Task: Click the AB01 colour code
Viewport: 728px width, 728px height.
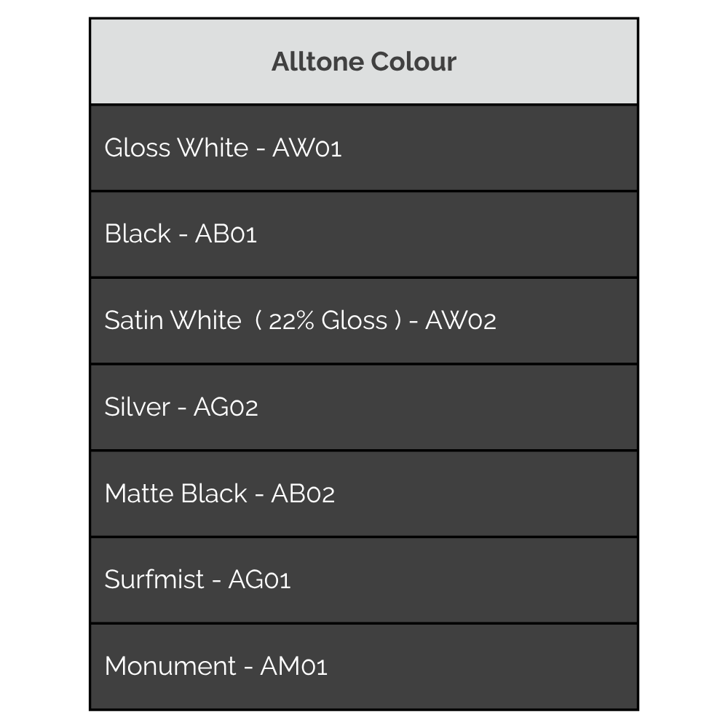Action: tap(226, 234)
